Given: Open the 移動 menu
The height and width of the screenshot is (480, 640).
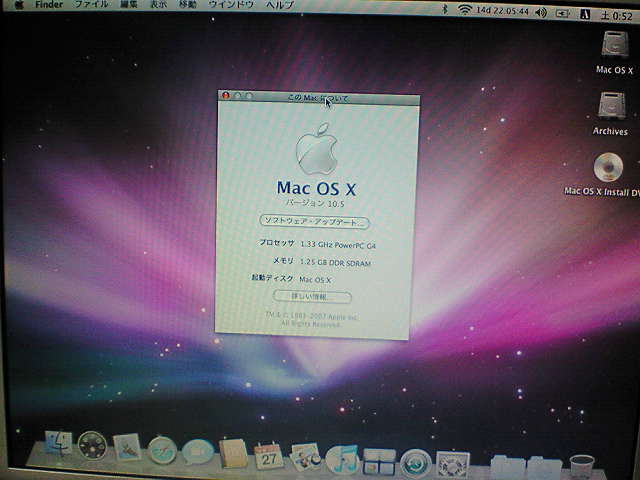Looking at the screenshot, I should click(x=188, y=4).
